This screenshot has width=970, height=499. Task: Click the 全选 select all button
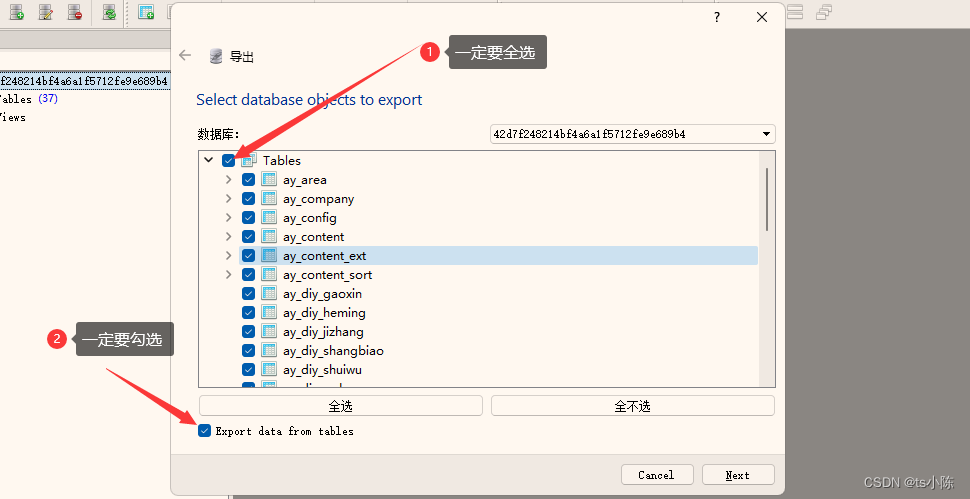click(341, 406)
